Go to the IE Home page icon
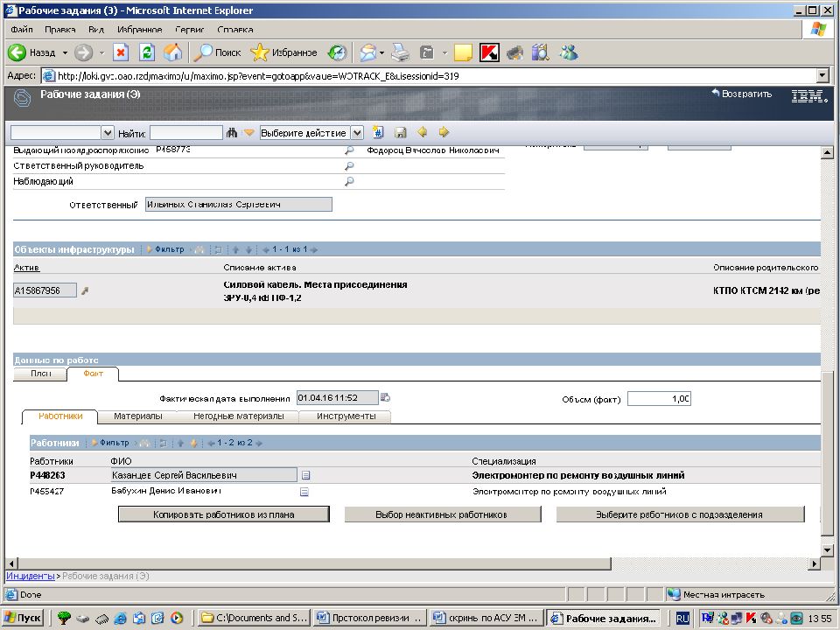This screenshot has height=630, width=840. [172, 52]
